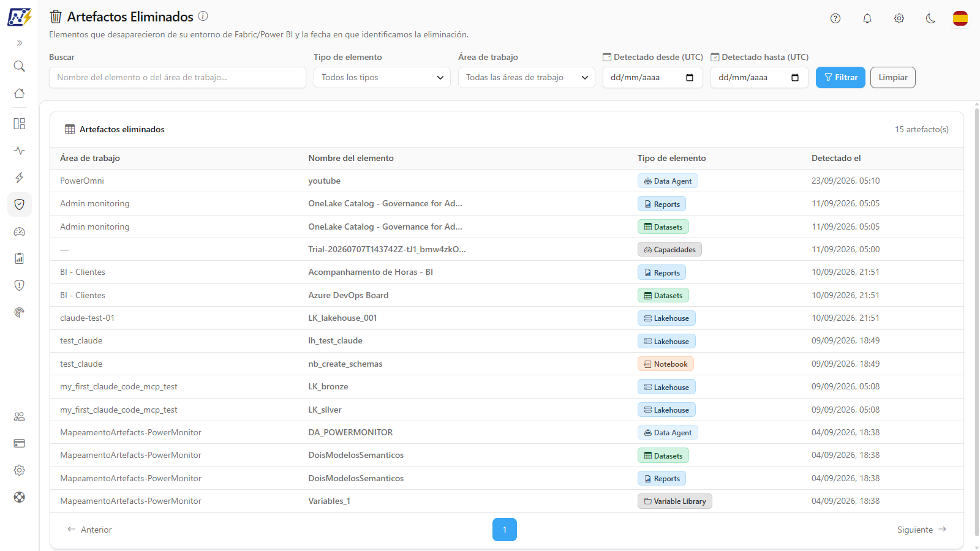This screenshot has height=551, width=980.
Task: Select page 1 in pagination
Action: point(505,530)
